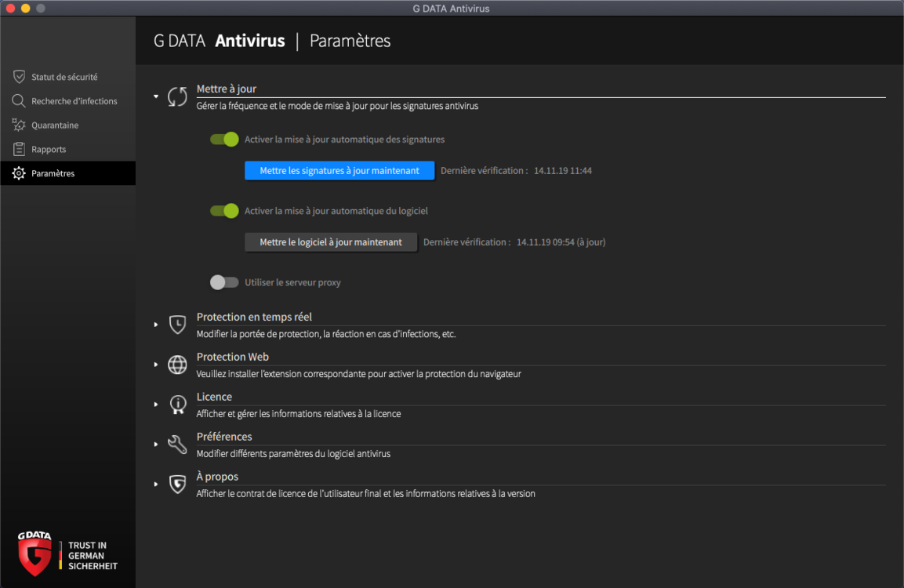
Task: Click the shield clock icon for real-time protection
Action: 177,325
